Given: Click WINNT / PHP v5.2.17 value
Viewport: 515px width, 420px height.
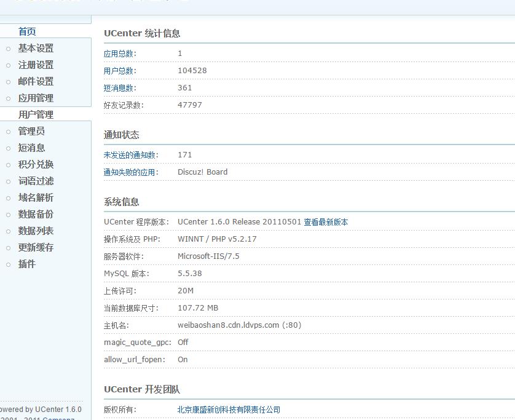Looking at the screenshot, I should (217, 239).
